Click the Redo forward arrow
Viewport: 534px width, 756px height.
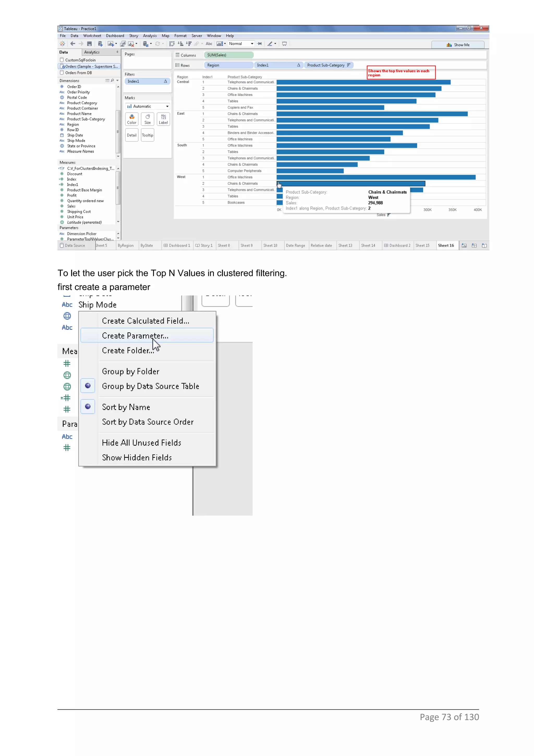[x=81, y=44]
